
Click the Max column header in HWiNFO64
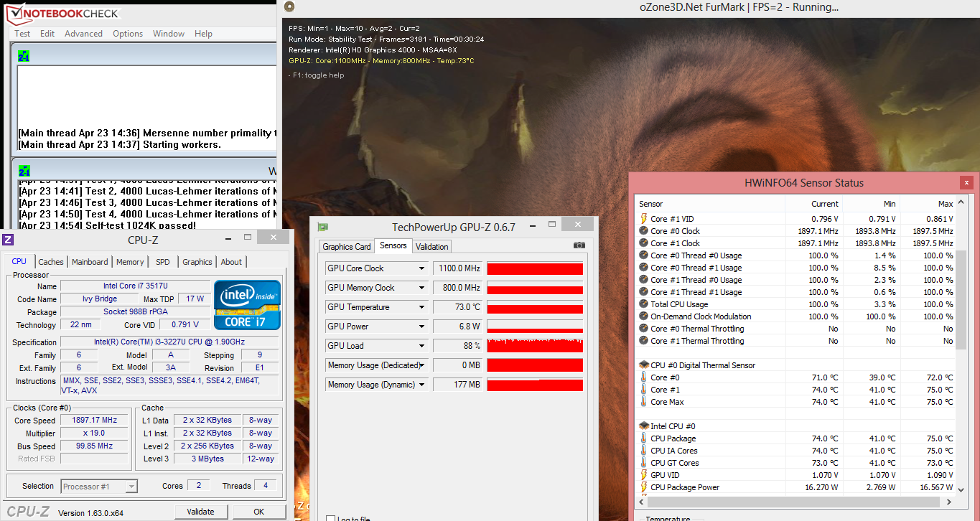(x=929, y=204)
